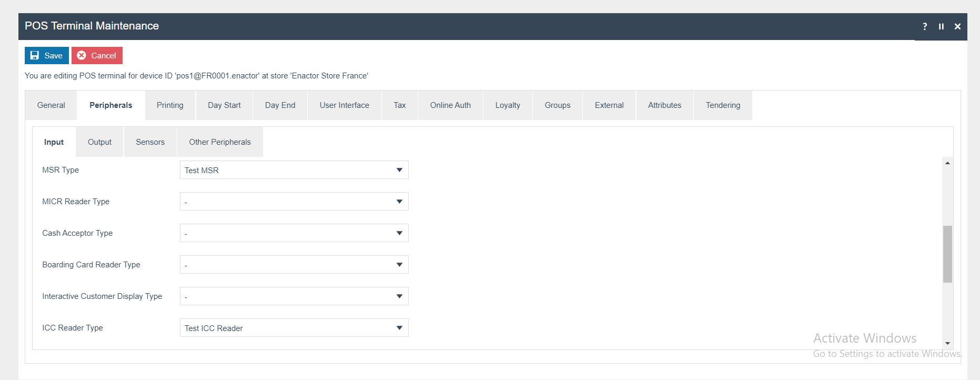Click the Save button

(x=47, y=55)
